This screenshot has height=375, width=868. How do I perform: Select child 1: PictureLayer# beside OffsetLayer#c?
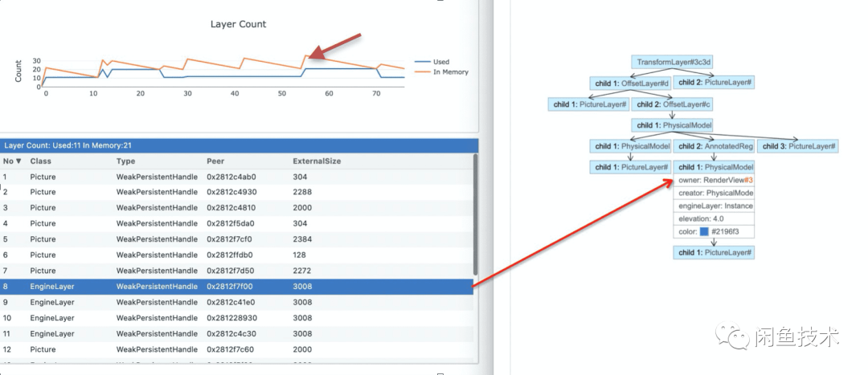[590, 104]
